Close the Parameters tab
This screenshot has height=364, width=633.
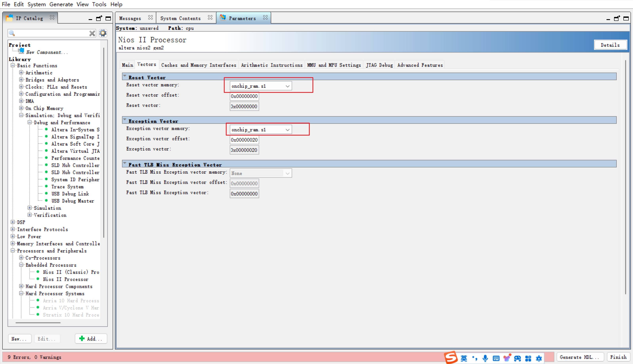pyautogui.click(x=265, y=17)
